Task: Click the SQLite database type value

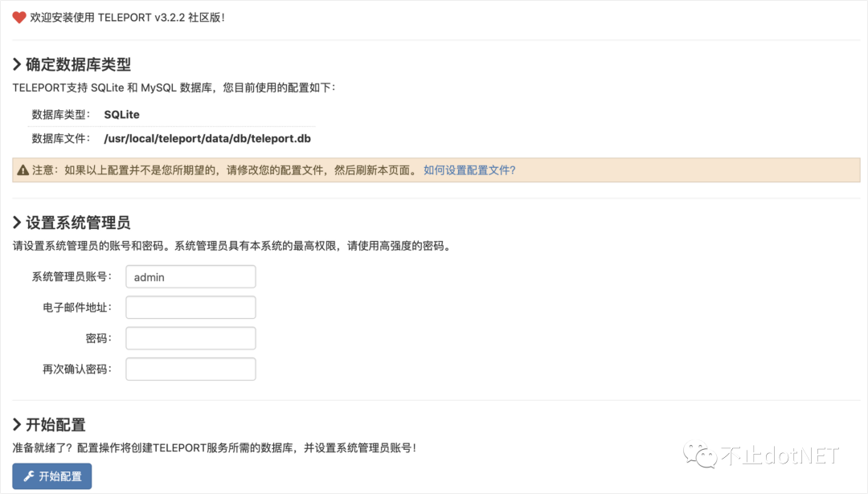Action: pyautogui.click(x=122, y=115)
